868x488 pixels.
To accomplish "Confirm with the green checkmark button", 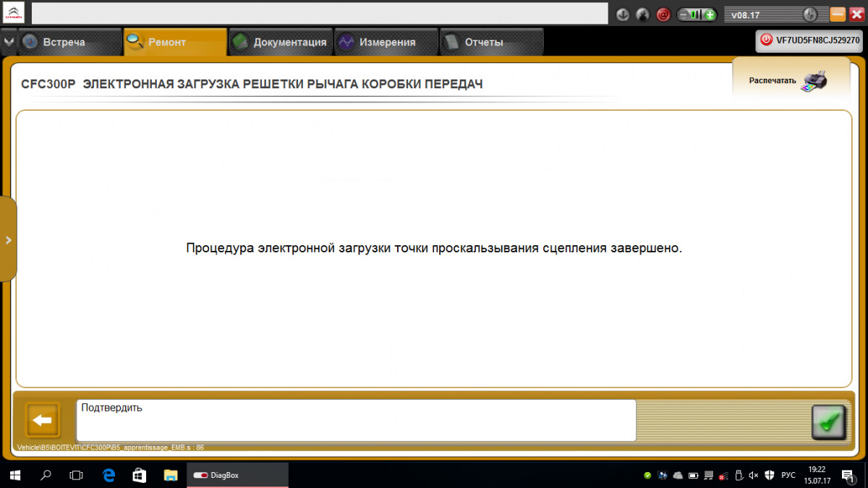I will [x=829, y=421].
